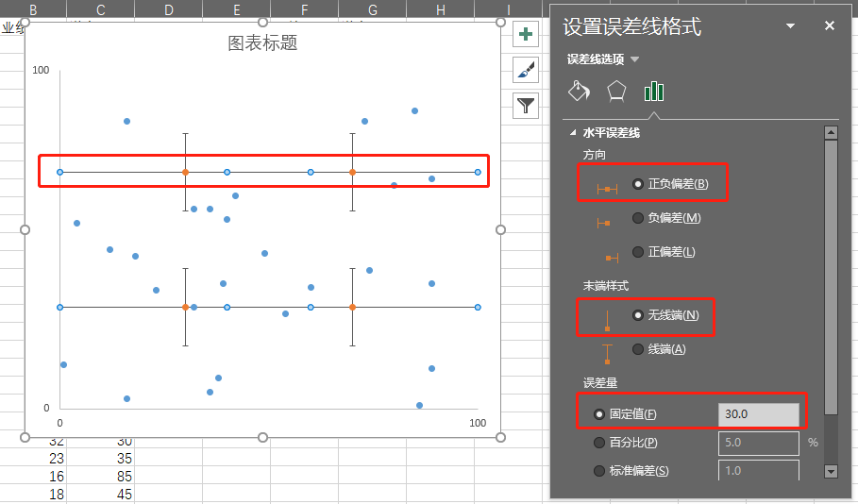Select column H header

[x=440, y=8]
